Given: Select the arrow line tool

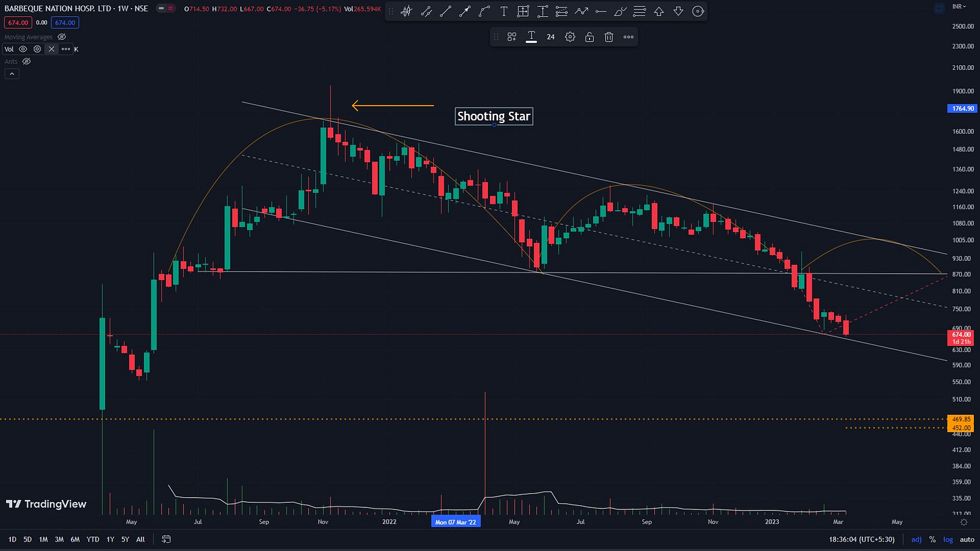Looking at the screenshot, I should 465,11.
